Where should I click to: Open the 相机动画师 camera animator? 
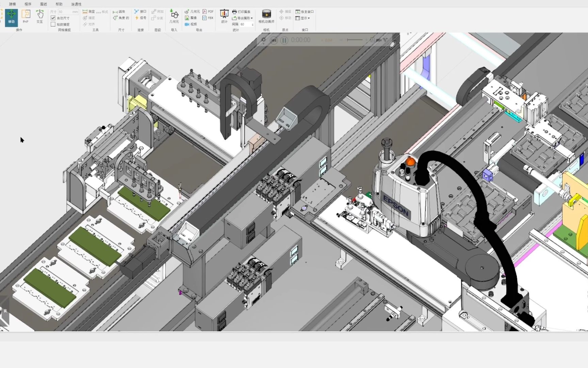coord(266,16)
